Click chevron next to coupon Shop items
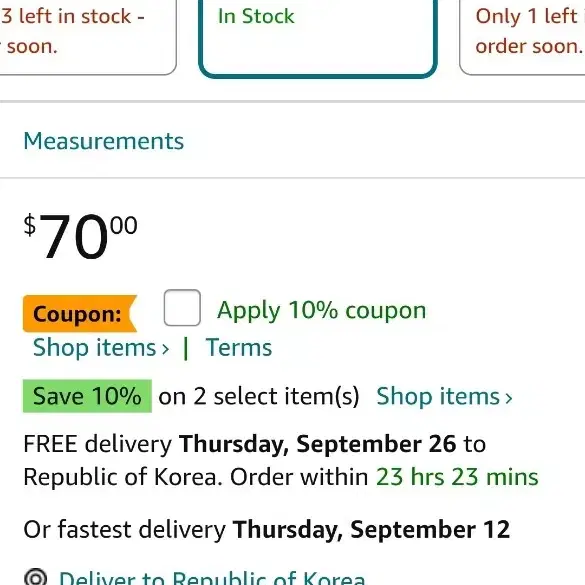 coord(165,349)
